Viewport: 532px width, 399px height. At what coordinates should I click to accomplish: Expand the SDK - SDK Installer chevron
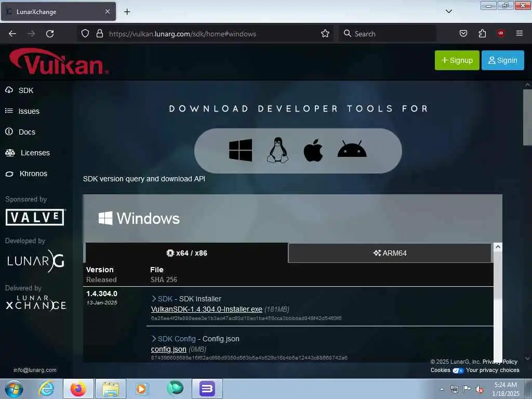pyautogui.click(x=154, y=299)
